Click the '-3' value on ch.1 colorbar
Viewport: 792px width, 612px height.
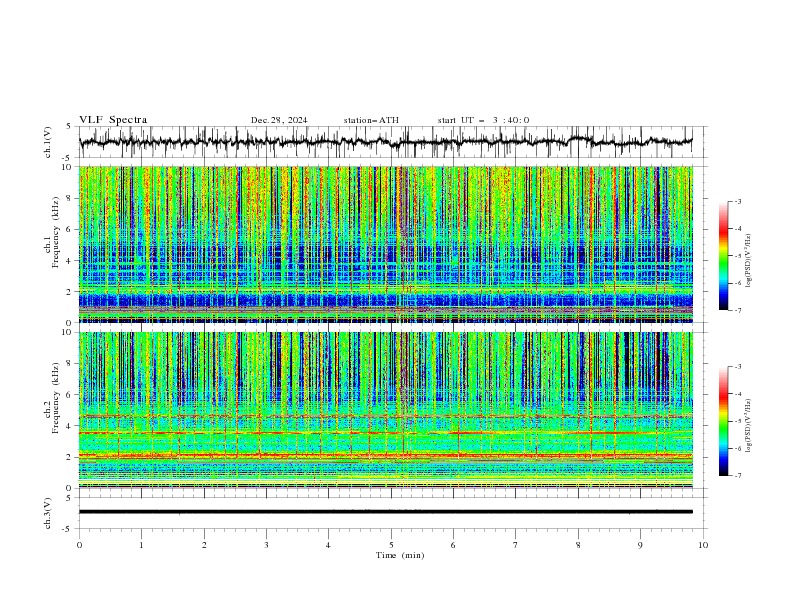tap(737, 201)
